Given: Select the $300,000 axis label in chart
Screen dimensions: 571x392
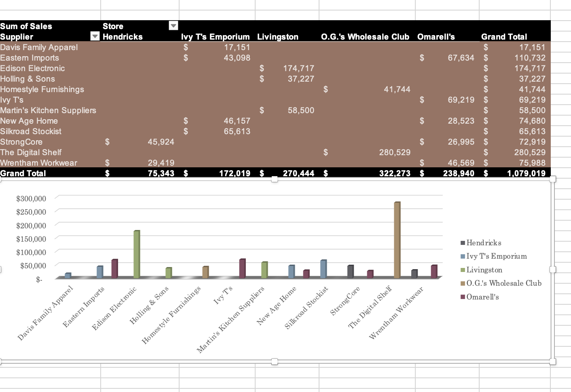Looking at the screenshot, I should pyautogui.click(x=31, y=198).
